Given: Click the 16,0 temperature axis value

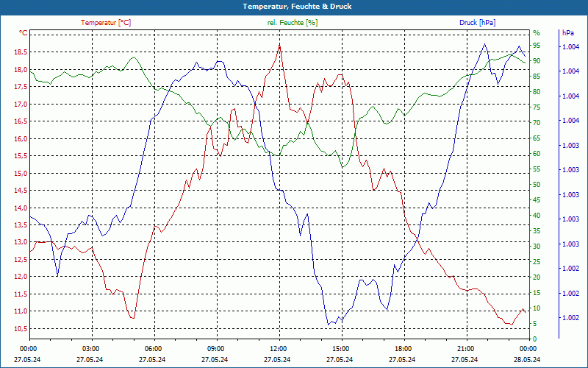Looking at the screenshot, I should pos(21,138).
